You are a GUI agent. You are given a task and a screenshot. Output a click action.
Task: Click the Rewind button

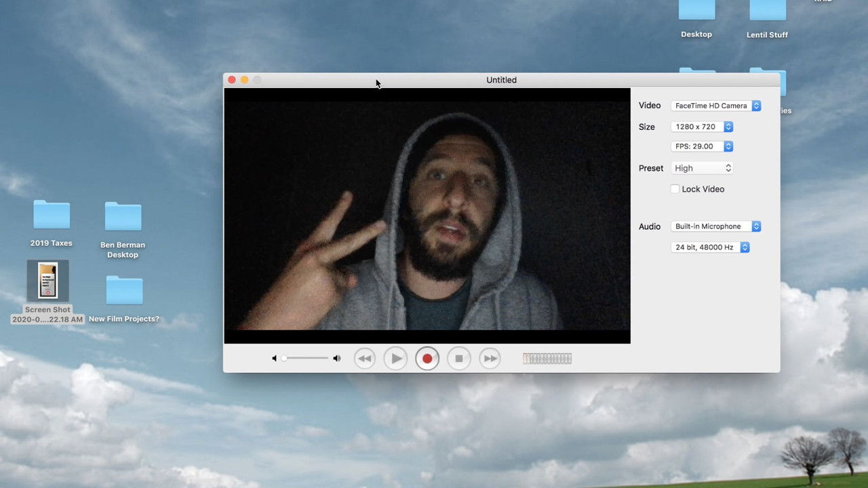(x=365, y=359)
